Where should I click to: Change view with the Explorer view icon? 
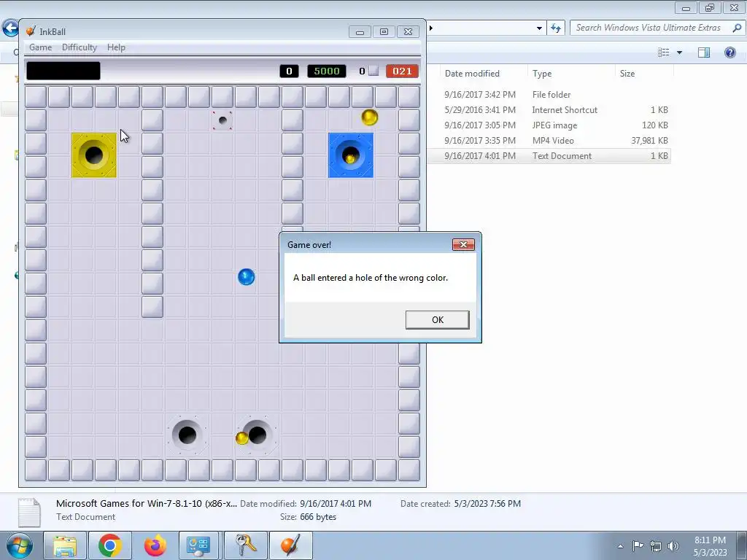tap(664, 52)
